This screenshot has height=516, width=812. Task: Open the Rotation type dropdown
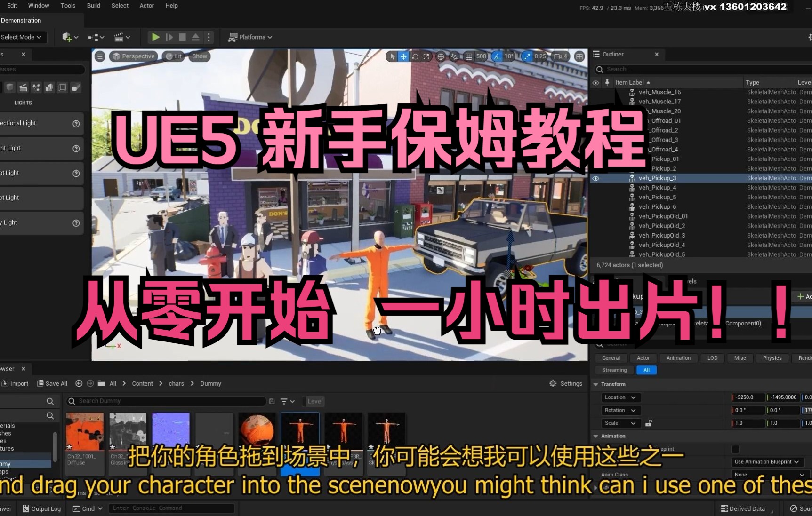pos(620,410)
